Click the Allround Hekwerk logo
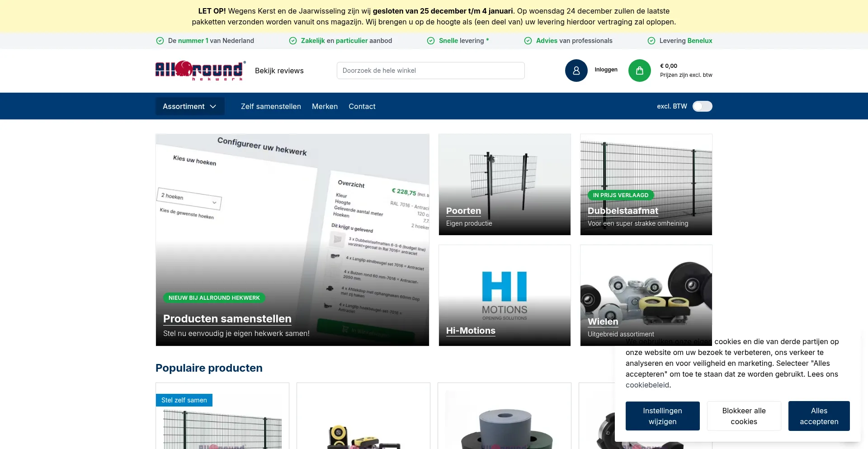This screenshot has height=449, width=868. click(x=199, y=71)
